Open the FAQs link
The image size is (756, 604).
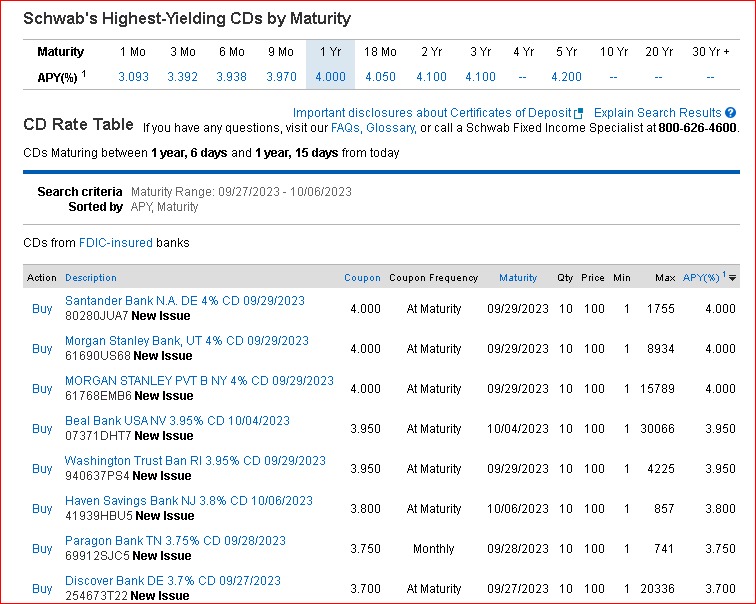click(346, 128)
